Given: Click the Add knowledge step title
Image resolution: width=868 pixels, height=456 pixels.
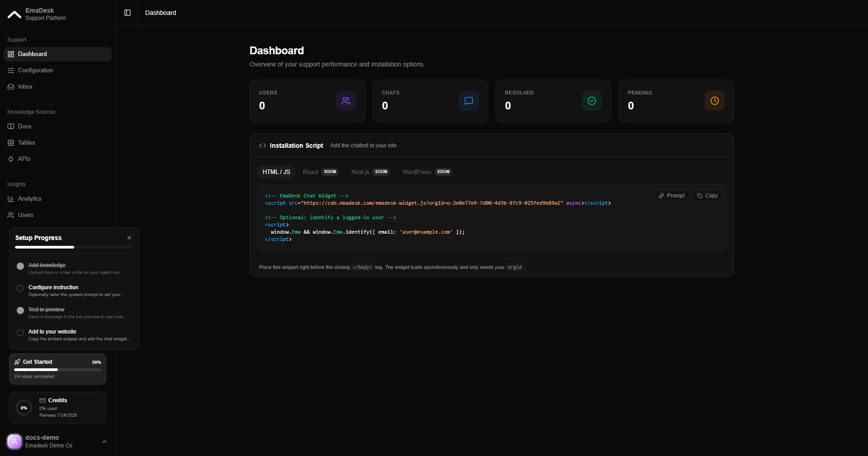Looking at the screenshot, I should point(47,265).
